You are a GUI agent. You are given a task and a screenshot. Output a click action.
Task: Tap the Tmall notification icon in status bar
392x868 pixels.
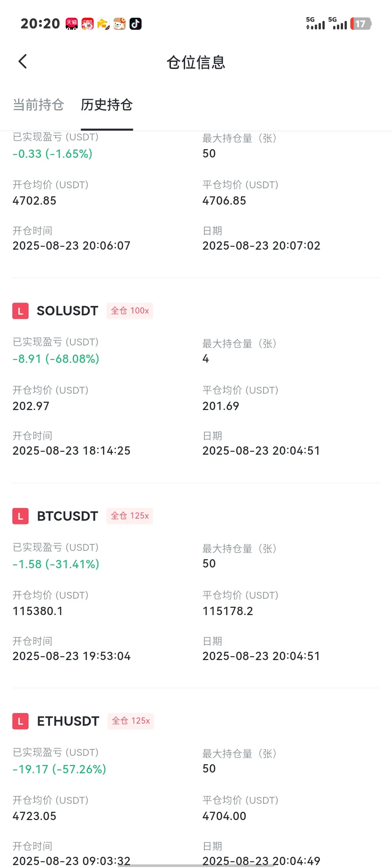tap(72, 24)
